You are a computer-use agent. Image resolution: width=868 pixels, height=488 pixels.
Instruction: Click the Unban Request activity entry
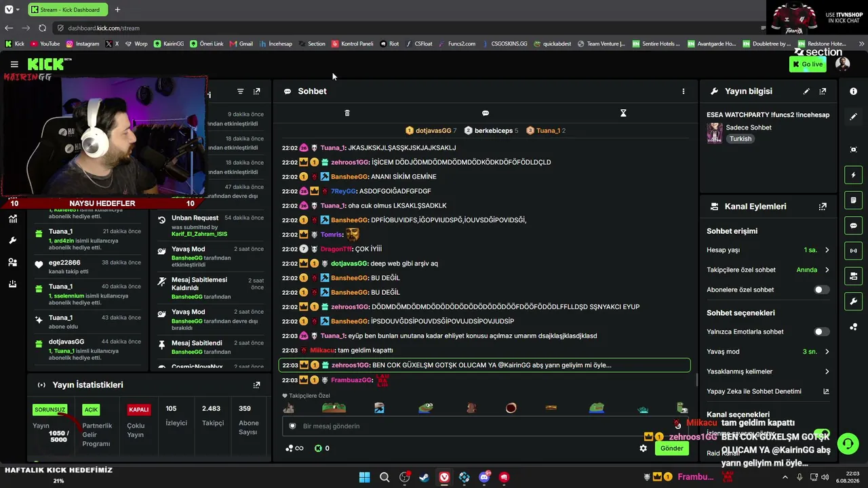(210, 226)
